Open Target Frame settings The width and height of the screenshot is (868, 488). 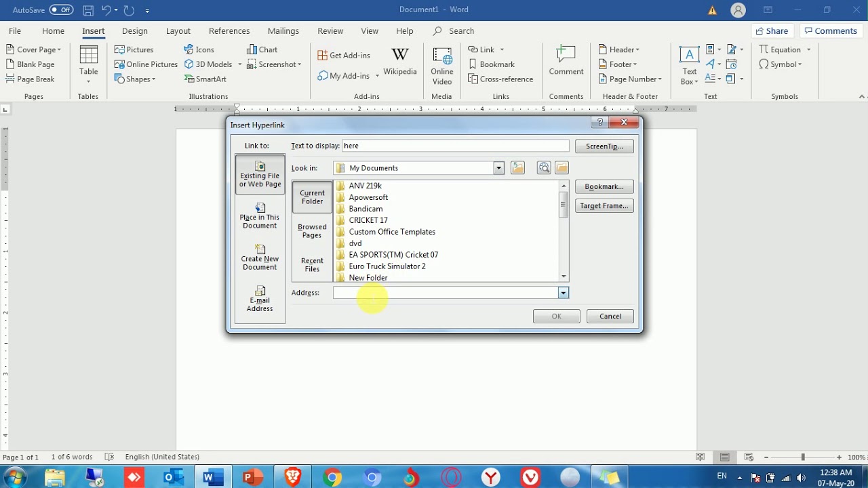[x=604, y=206]
